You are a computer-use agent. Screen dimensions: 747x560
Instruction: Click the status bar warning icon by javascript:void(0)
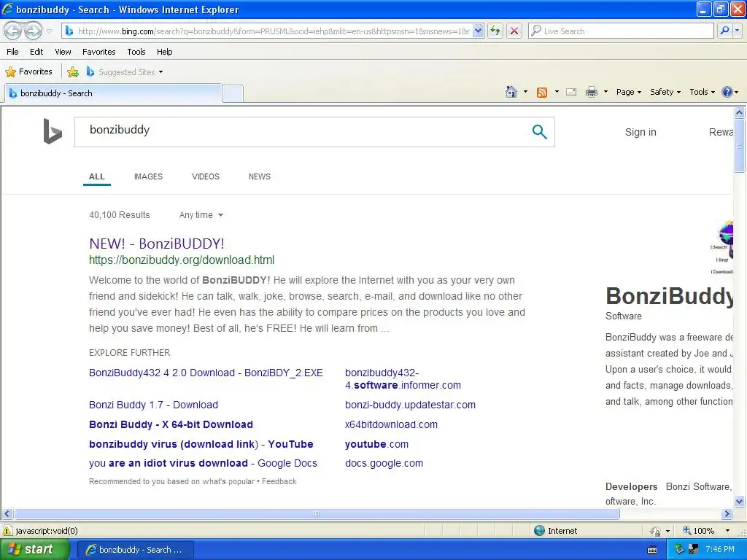click(7, 531)
